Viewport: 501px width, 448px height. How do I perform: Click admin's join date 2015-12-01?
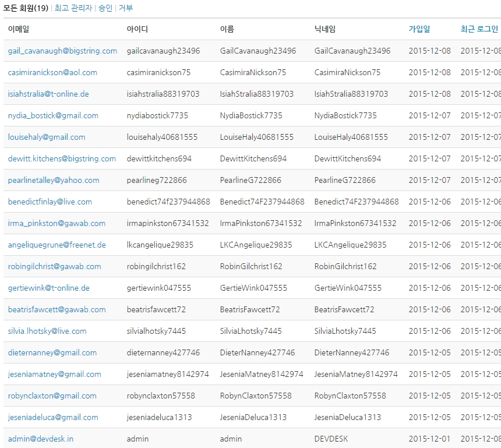pyautogui.click(x=429, y=439)
